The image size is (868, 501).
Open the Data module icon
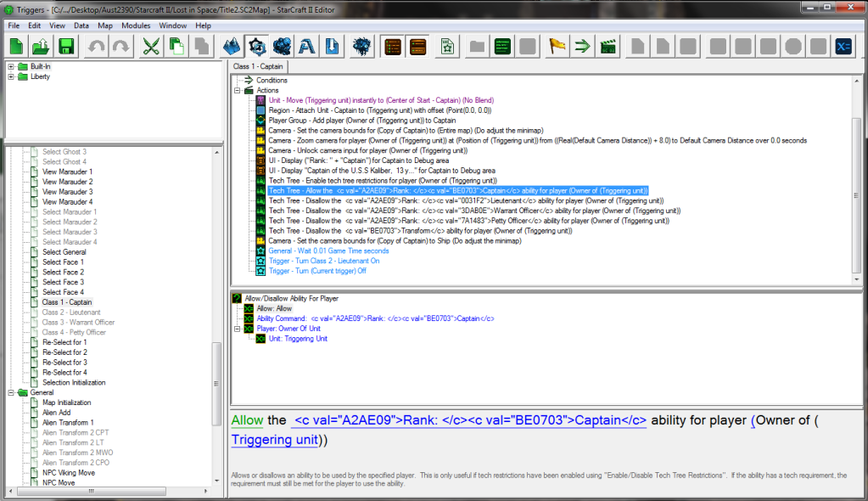tap(282, 47)
